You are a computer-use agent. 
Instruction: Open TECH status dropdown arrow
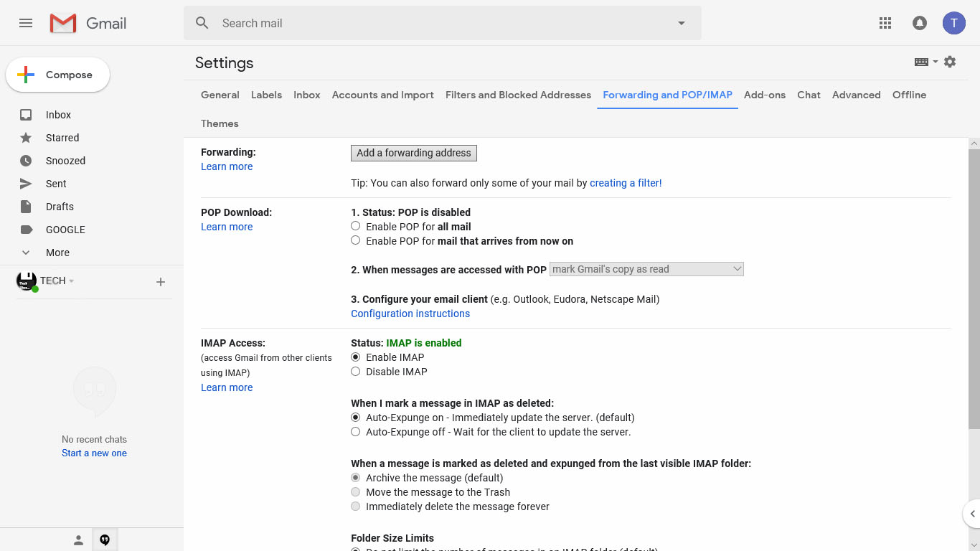click(72, 281)
